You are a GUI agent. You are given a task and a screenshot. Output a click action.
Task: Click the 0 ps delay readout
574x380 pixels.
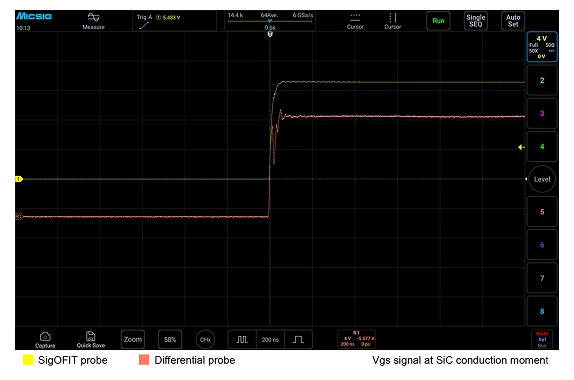click(270, 27)
